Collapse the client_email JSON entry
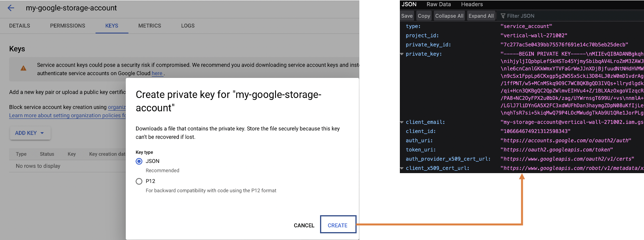Image resolution: width=644 pixels, height=240 pixels. click(x=402, y=122)
